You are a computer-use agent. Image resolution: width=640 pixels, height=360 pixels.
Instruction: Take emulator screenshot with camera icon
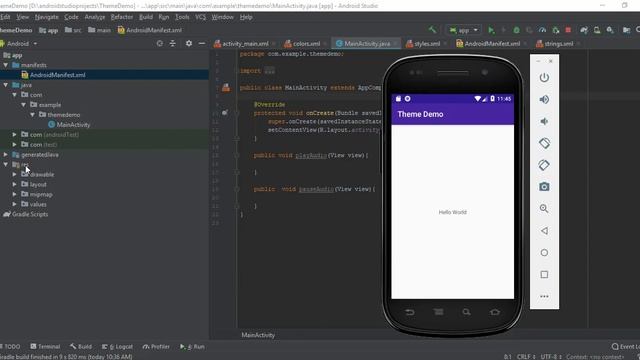click(544, 187)
